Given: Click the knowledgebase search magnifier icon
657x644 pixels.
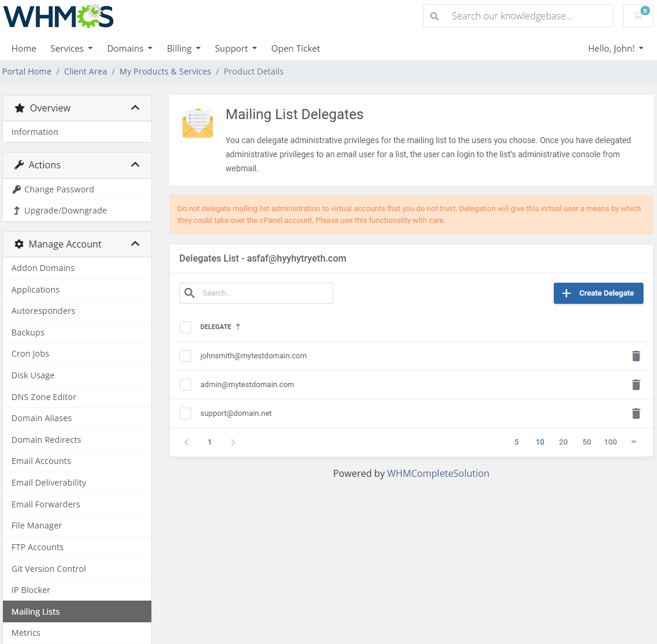Looking at the screenshot, I should [x=435, y=16].
